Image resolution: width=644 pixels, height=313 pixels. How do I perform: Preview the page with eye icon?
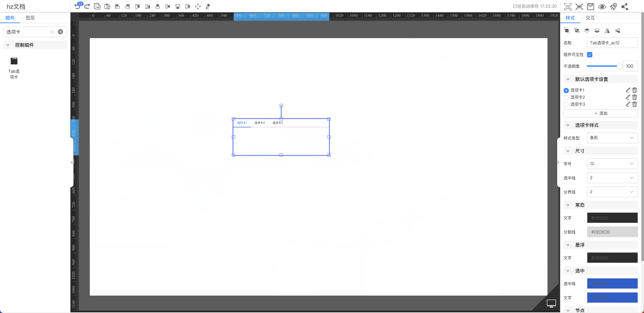tap(602, 7)
